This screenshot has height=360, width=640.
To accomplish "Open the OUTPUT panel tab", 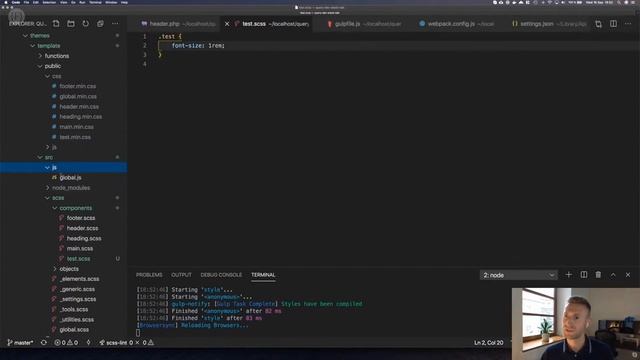I will click(181, 275).
